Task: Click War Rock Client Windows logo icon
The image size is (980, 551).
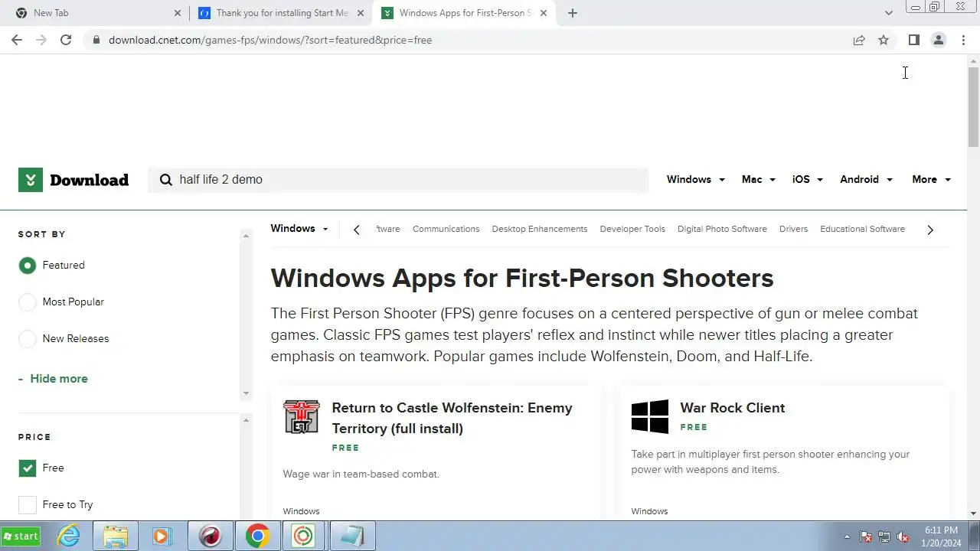Action: [x=650, y=417]
